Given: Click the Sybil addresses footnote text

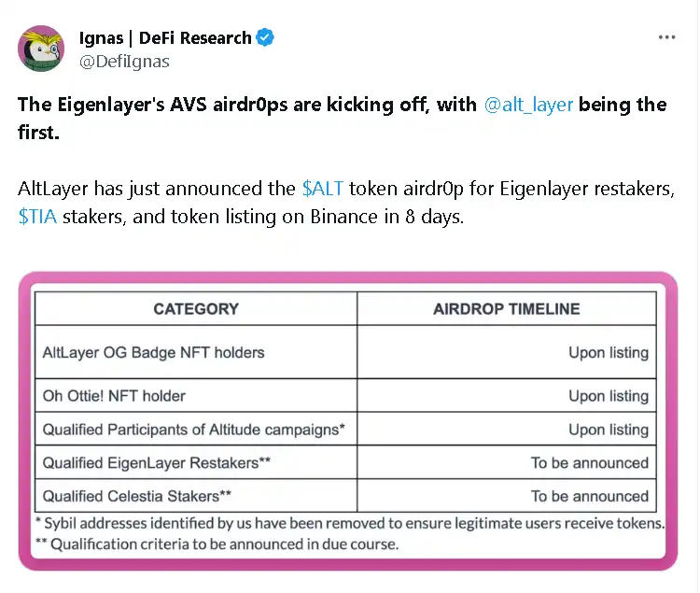Looking at the screenshot, I should click(x=350, y=523).
